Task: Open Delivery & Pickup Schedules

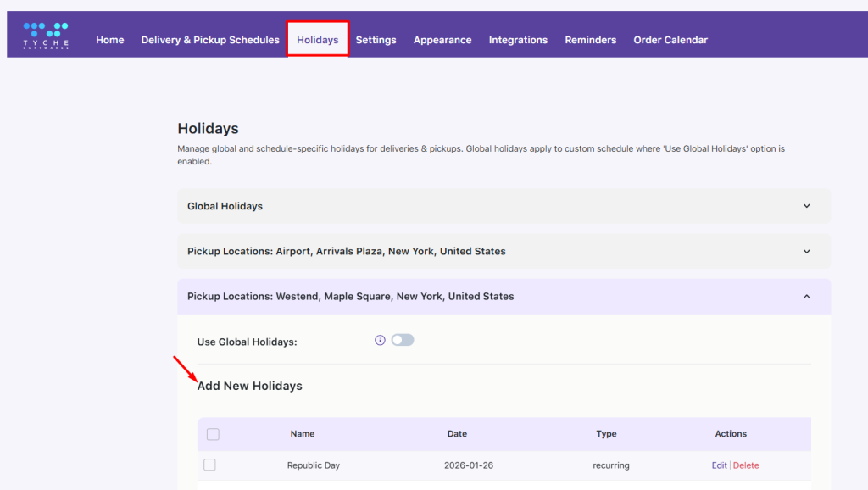Action: coord(210,39)
